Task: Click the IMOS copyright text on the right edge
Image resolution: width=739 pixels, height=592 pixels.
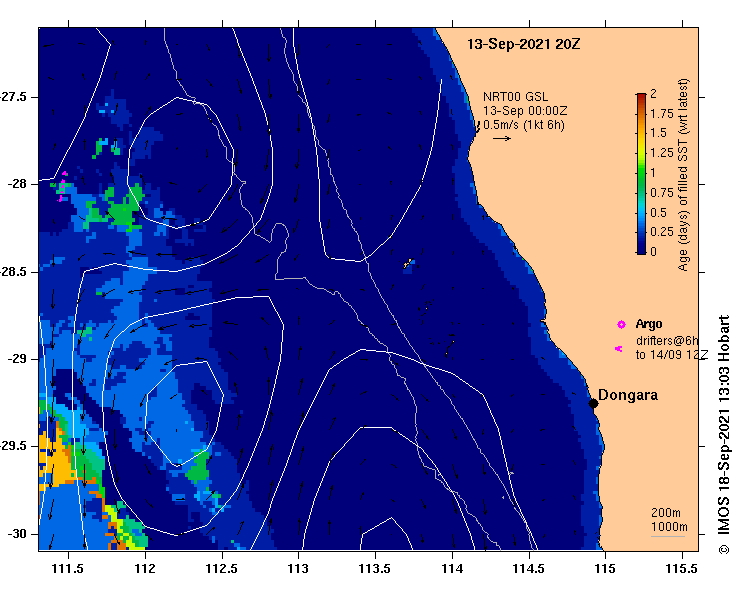Action: (723, 435)
